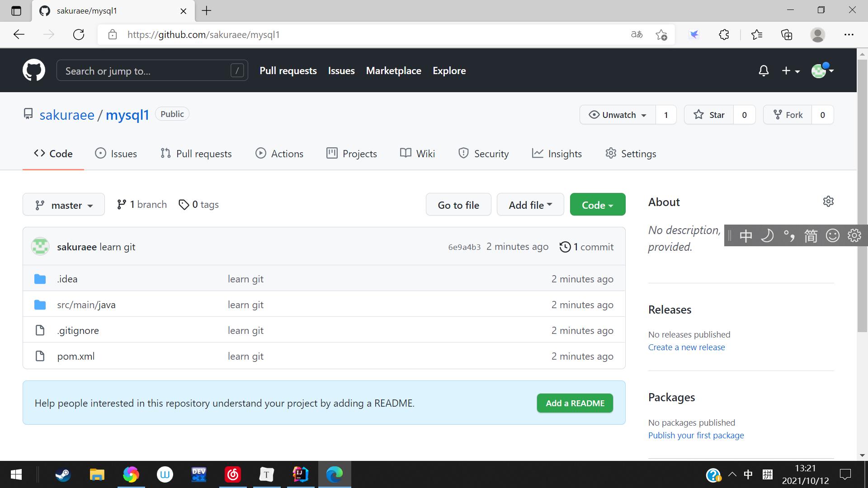868x488 pixels.
Task: Click the GitHub Octocat logo
Action: click(34, 70)
